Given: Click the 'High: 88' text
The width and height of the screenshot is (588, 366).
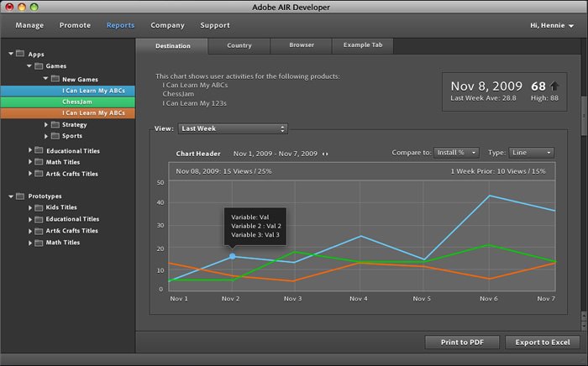Looking at the screenshot, I should [x=544, y=98].
